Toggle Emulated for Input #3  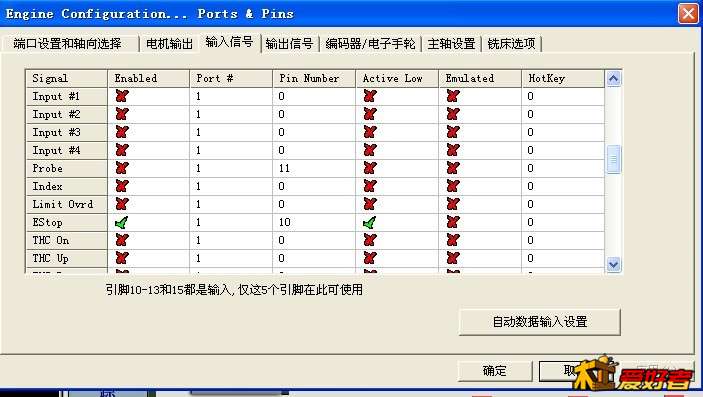coord(453,132)
